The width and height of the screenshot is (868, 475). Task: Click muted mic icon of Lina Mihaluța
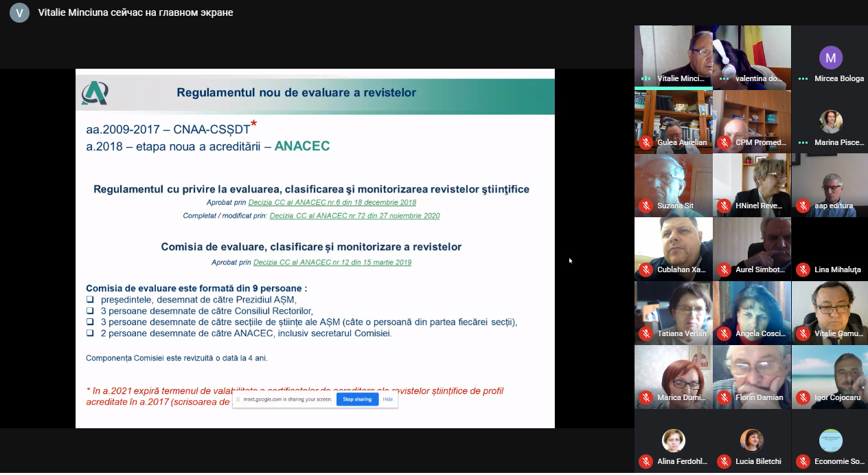click(x=803, y=269)
